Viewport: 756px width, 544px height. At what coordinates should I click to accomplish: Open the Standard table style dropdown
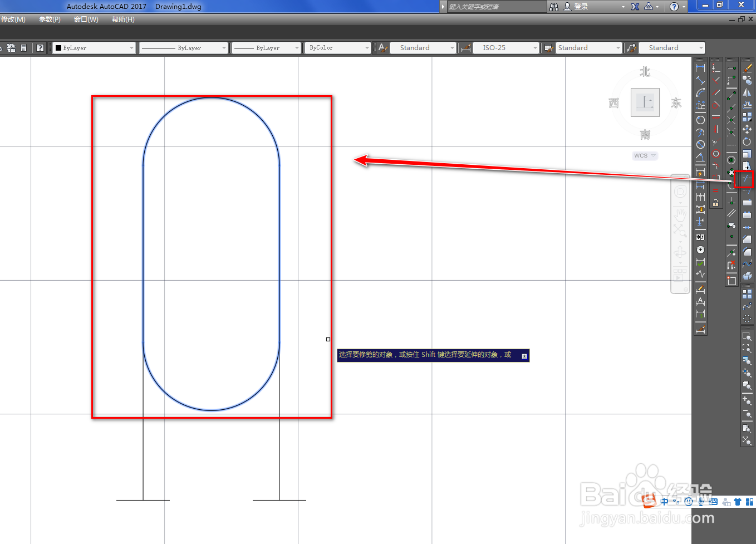click(x=589, y=48)
